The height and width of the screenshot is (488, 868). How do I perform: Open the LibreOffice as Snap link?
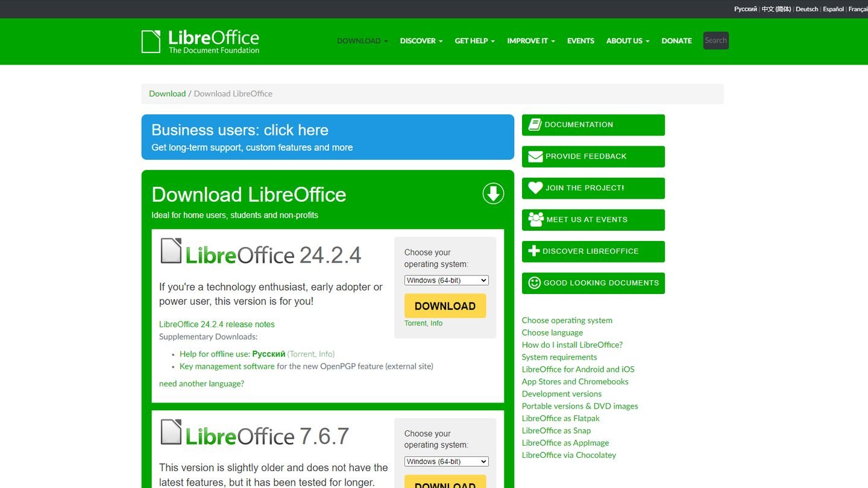coord(556,431)
